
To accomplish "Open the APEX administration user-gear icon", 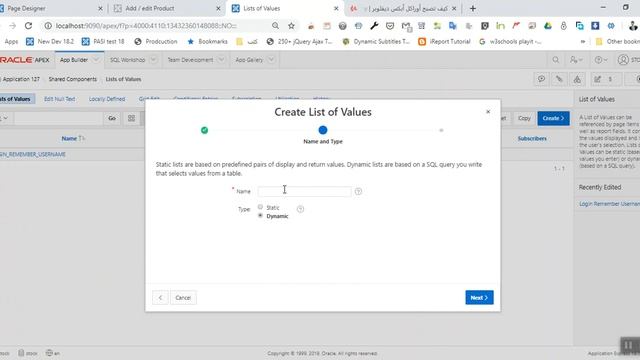I will tap(576, 60).
